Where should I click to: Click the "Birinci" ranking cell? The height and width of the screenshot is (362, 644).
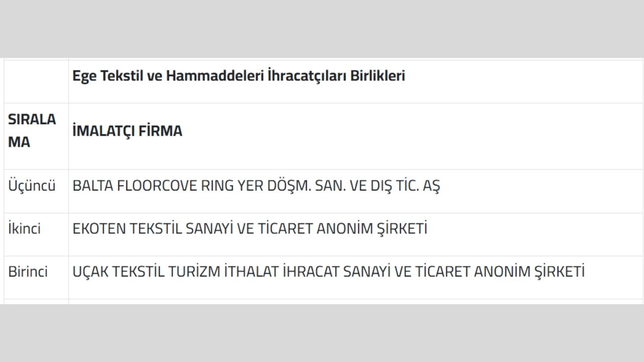pos(28,272)
